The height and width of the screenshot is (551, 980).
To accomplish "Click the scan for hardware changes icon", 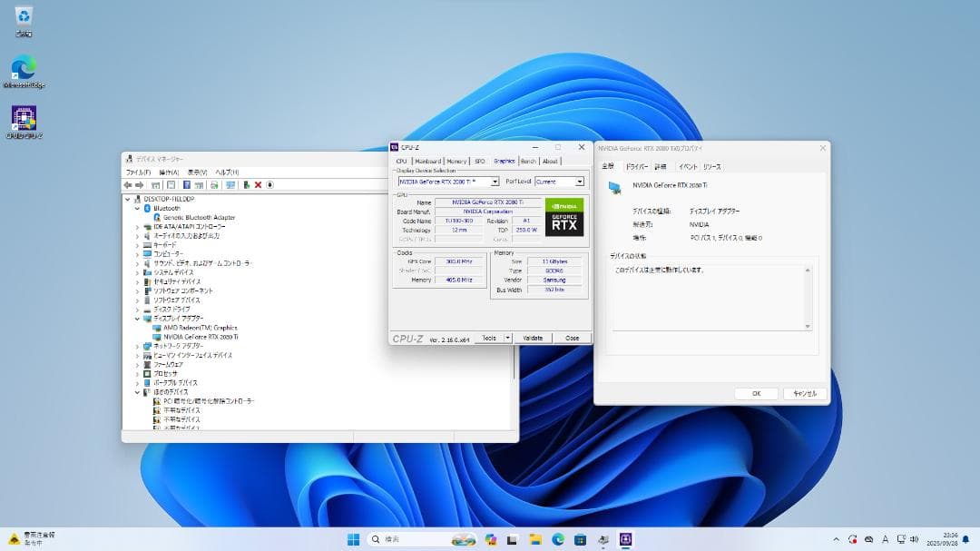I will (230, 185).
